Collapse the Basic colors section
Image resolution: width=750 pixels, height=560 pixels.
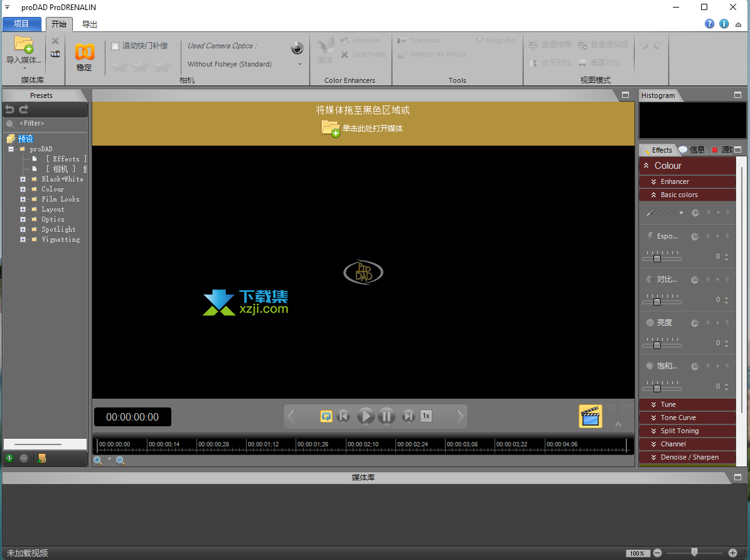pos(687,195)
